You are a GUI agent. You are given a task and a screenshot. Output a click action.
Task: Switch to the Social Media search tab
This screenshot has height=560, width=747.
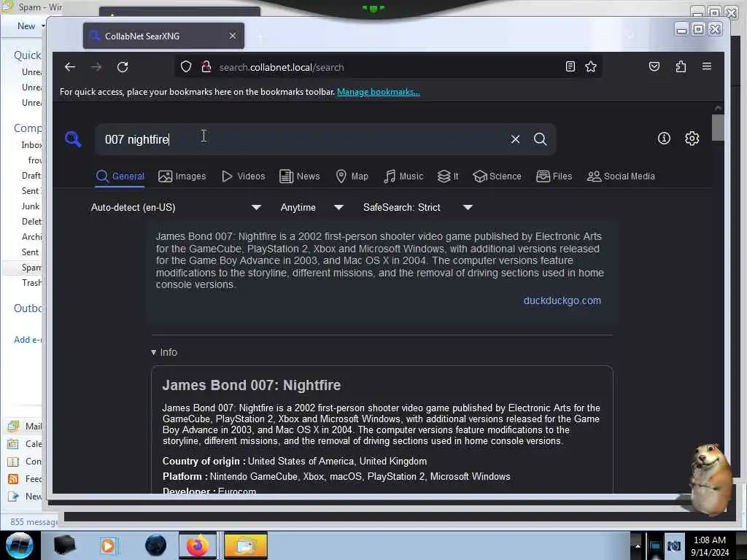click(621, 176)
